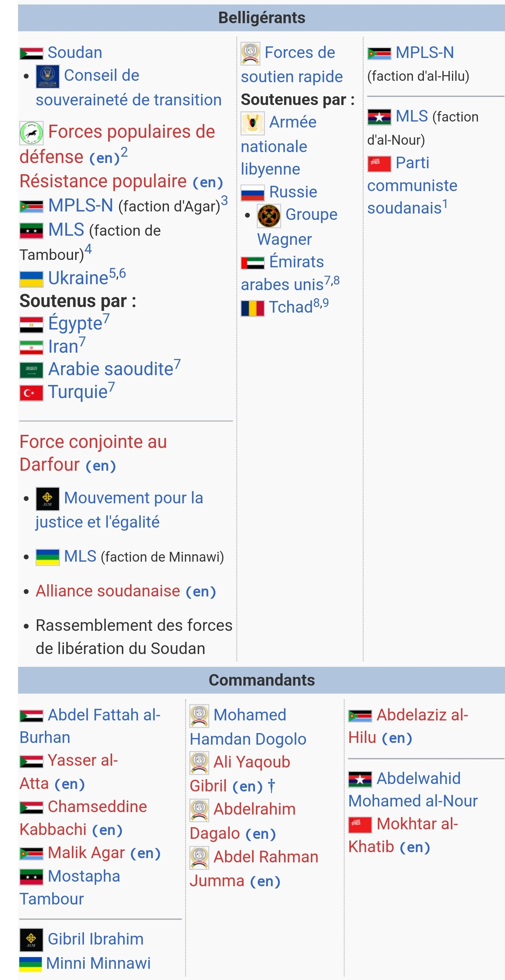
Task: Click the Conseil de souveraineté emblem icon
Action: (47, 76)
